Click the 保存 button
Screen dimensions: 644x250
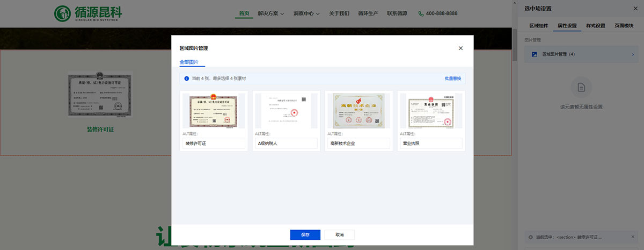(305, 235)
